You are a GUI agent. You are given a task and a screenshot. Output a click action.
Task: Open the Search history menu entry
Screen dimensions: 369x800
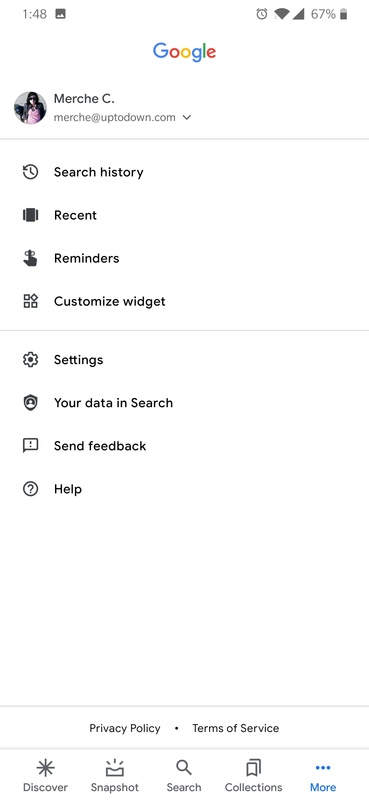(184, 172)
